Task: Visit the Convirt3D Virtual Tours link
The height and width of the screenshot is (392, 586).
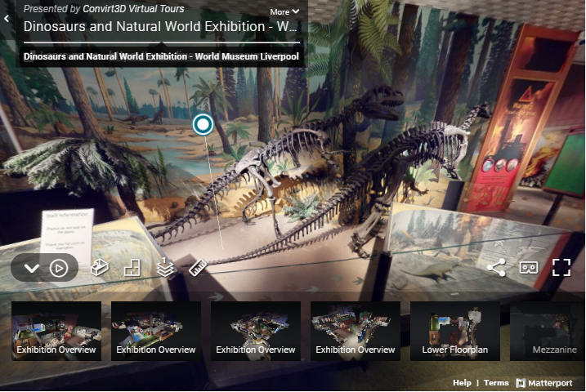Action: (134, 9)
